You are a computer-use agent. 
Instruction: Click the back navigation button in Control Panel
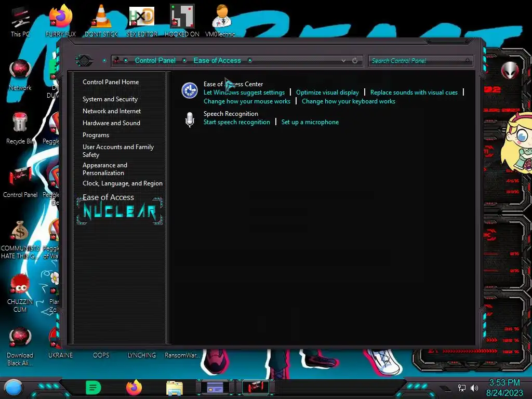84,61
